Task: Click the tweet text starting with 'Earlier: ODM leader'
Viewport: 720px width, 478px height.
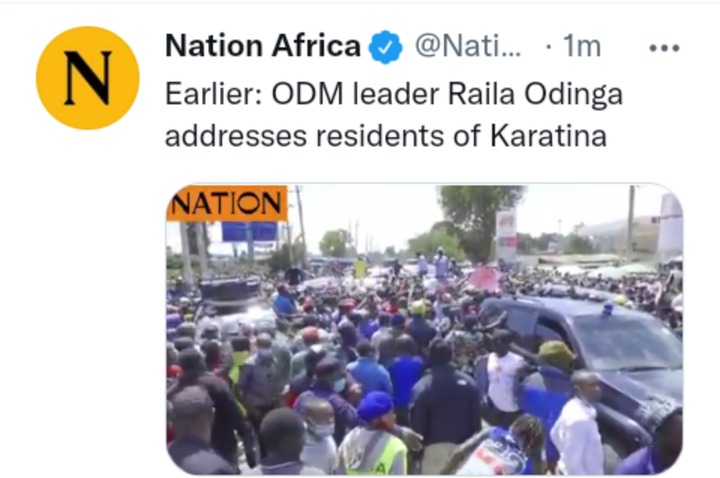Action: 394,115
